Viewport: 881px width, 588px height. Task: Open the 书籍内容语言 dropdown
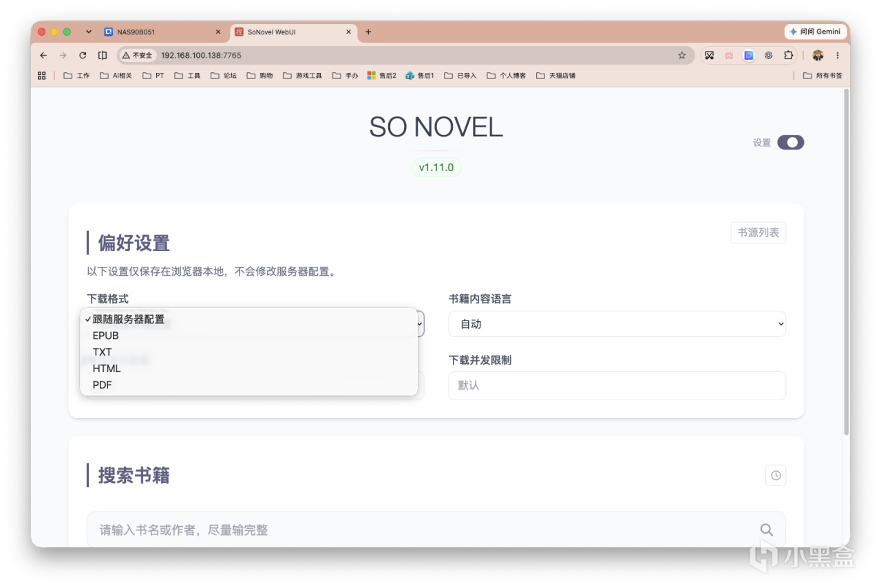pyautogui.click(x=617, y=324)
